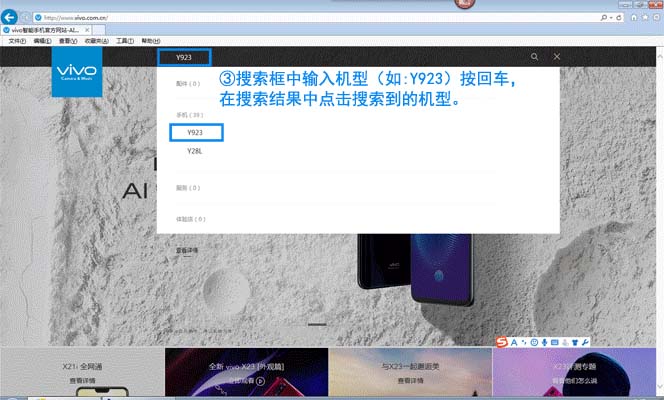The height and width of the screenshot is (400, 664).
Task: Close the vivo website browser tab
Action: click(87, 30)
